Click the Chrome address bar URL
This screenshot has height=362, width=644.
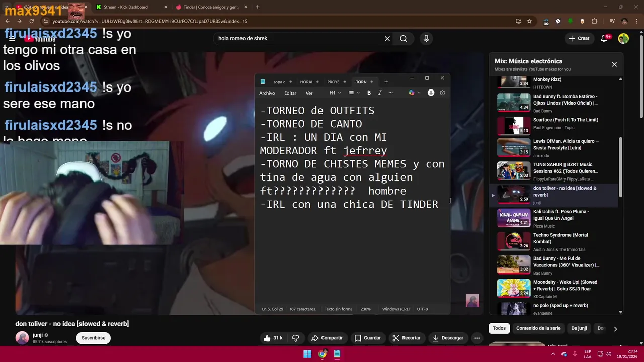pos(150,21)
